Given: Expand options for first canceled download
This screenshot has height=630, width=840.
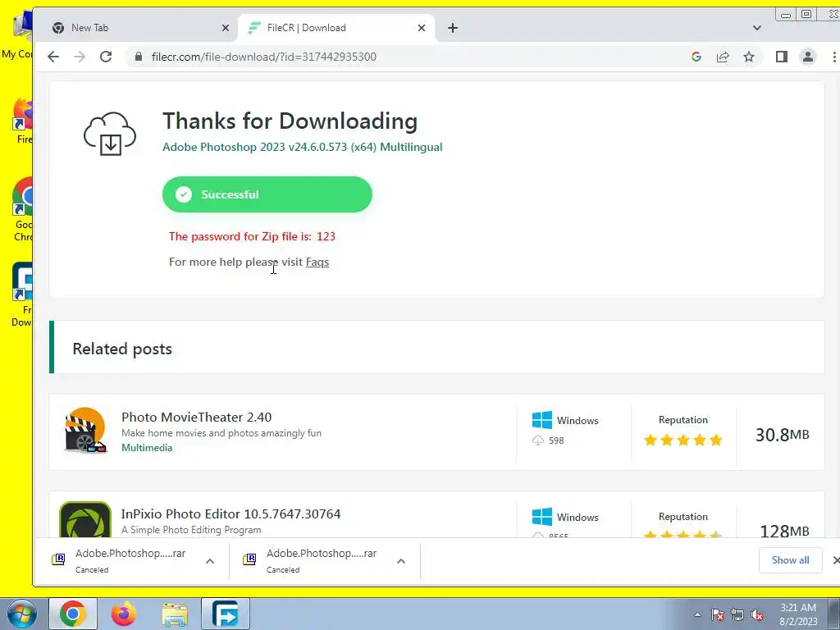Looking at the screenshot, I should pos(210,561).
